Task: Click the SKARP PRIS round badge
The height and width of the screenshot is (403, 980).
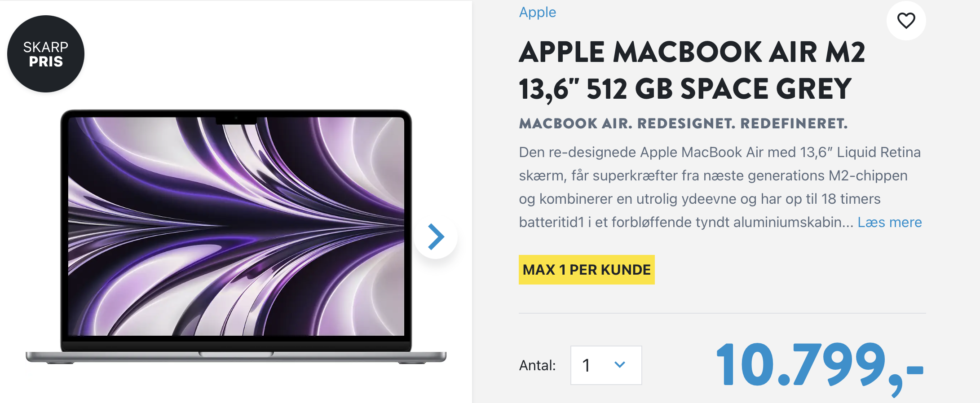Action: 46,54
